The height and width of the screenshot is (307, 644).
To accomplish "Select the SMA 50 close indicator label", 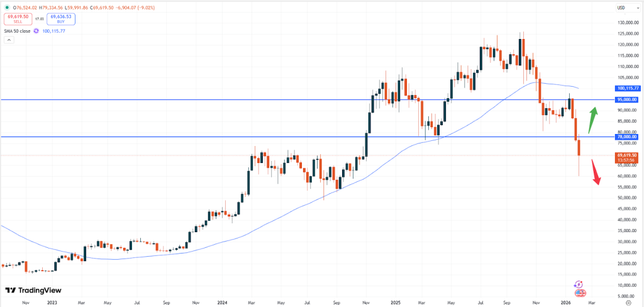I will pyautogui.click(x=17, y=30).
